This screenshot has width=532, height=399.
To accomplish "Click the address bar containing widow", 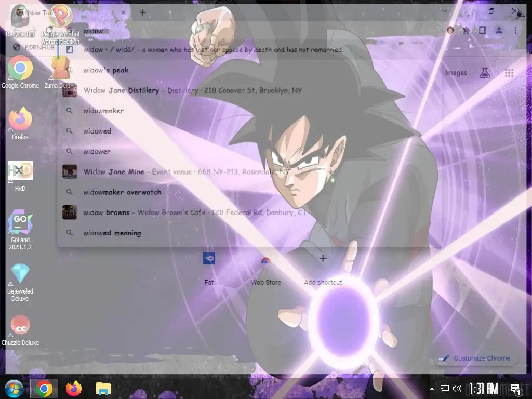I will pos(251,31).
